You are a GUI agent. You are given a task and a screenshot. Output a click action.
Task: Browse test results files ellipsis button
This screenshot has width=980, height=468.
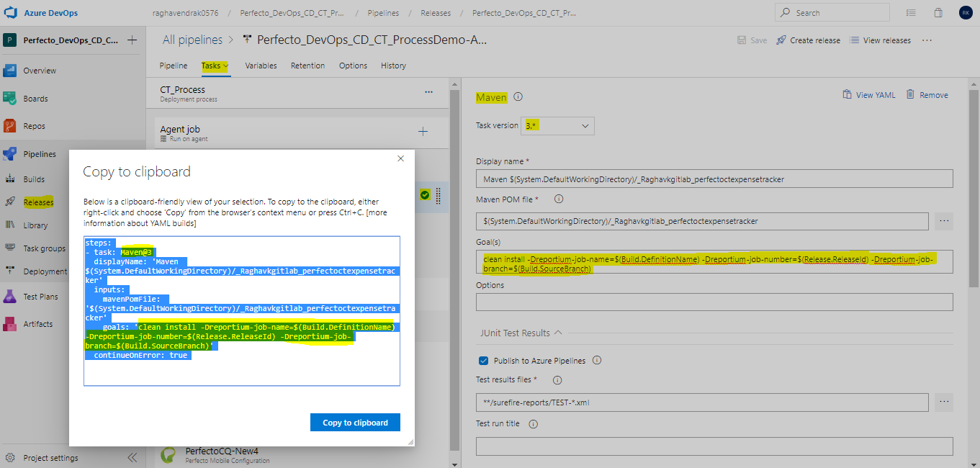click(x=944, y=402)
